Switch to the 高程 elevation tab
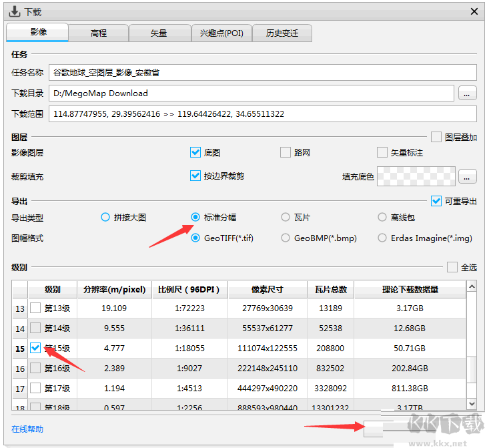Viewport: 485px width, 448px height. point(99,33)
